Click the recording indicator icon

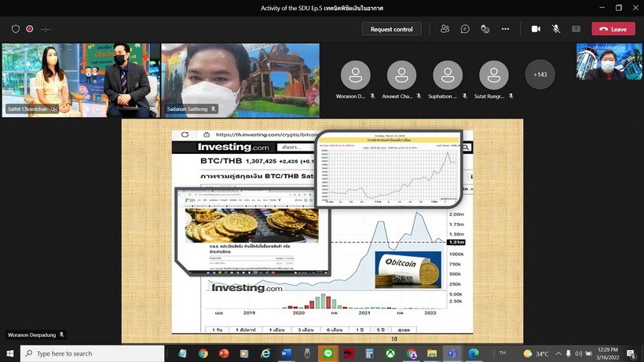point(30,29)
